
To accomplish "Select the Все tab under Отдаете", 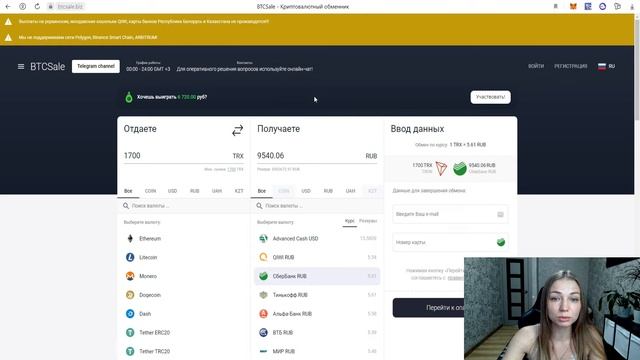I will click(x=128, y=191).
